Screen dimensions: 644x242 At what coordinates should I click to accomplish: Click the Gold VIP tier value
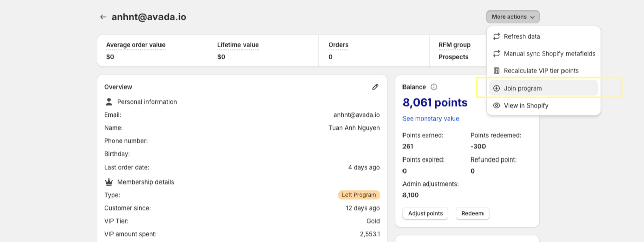point(373,221)
